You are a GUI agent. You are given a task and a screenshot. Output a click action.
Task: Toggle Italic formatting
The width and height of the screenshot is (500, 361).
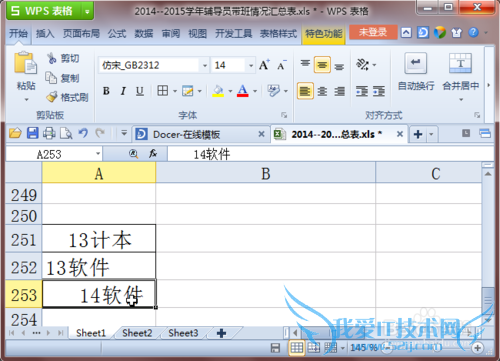pyautogui.click(x=123, y=91)
